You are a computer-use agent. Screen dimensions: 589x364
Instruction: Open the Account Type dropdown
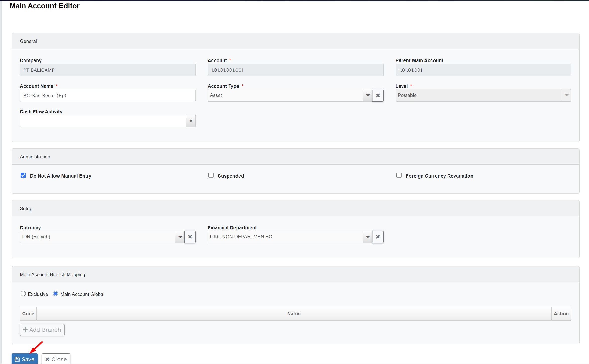[x=368, y=95]
